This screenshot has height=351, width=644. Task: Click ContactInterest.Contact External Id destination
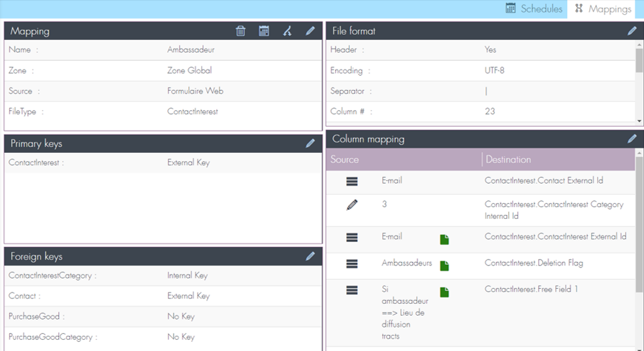click(544, 180)
